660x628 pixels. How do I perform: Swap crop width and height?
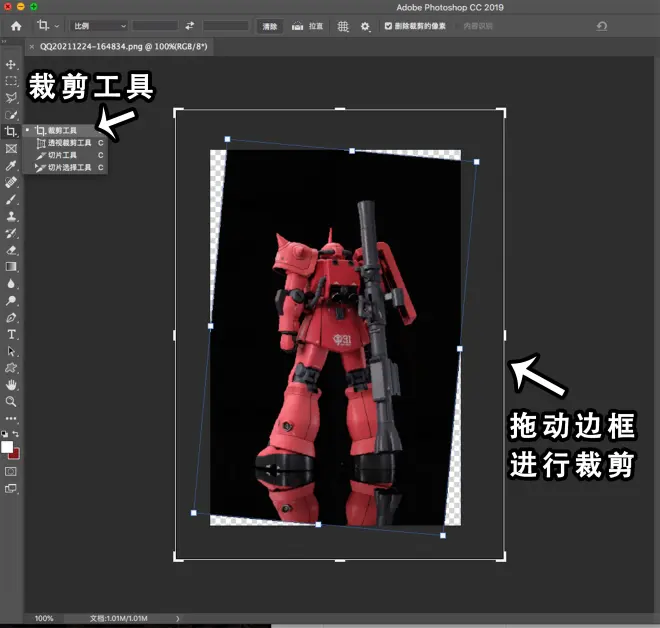[190, 26]
